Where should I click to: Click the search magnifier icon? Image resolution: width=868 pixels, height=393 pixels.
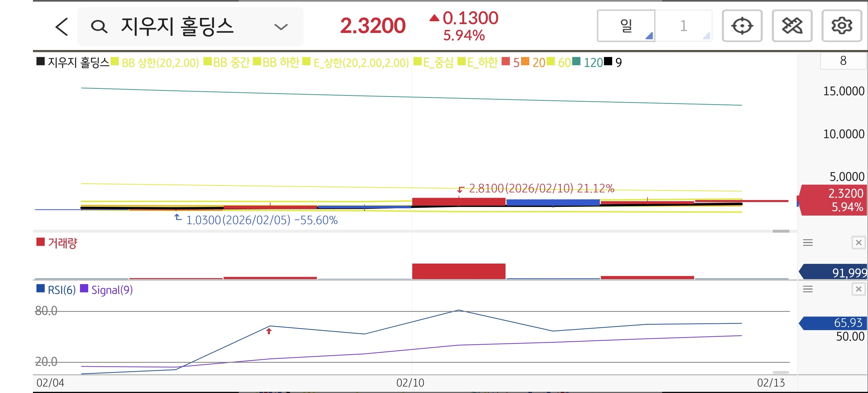[x=99, y=27]
